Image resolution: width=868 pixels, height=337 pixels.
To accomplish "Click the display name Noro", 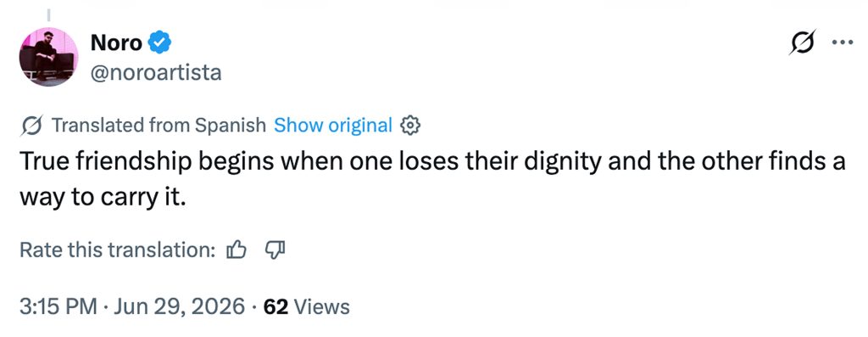I will (116, 42).
